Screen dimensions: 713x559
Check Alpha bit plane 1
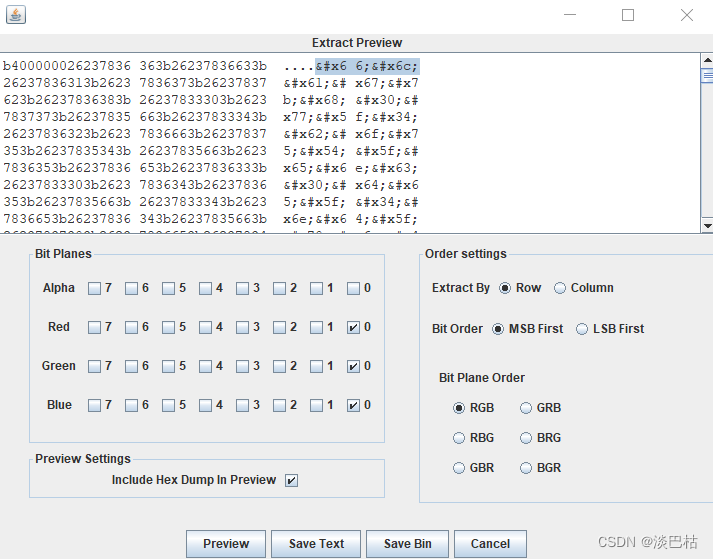(x=316, y=288)
